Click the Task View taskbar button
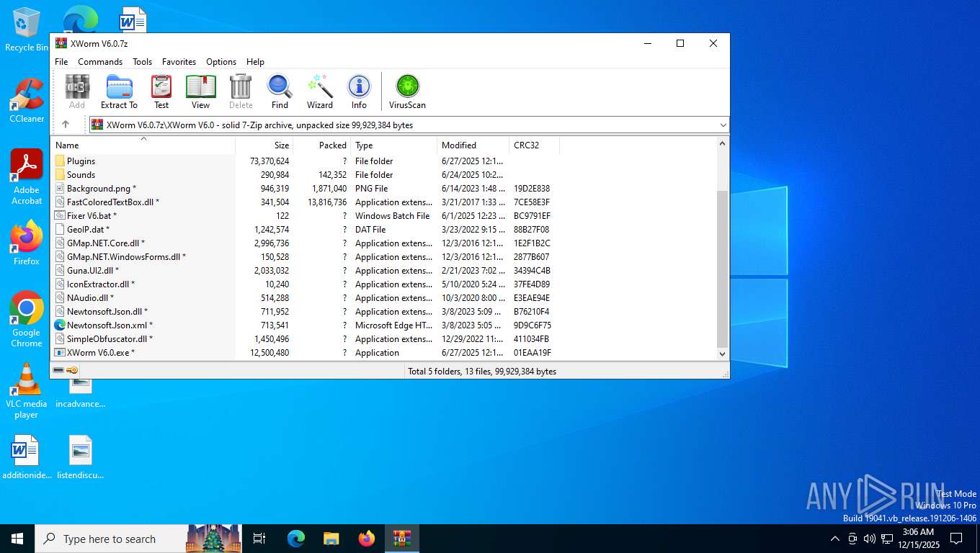The width and height of the screenshot is (980, 553). pyautogui.click(x=259, y=539)
